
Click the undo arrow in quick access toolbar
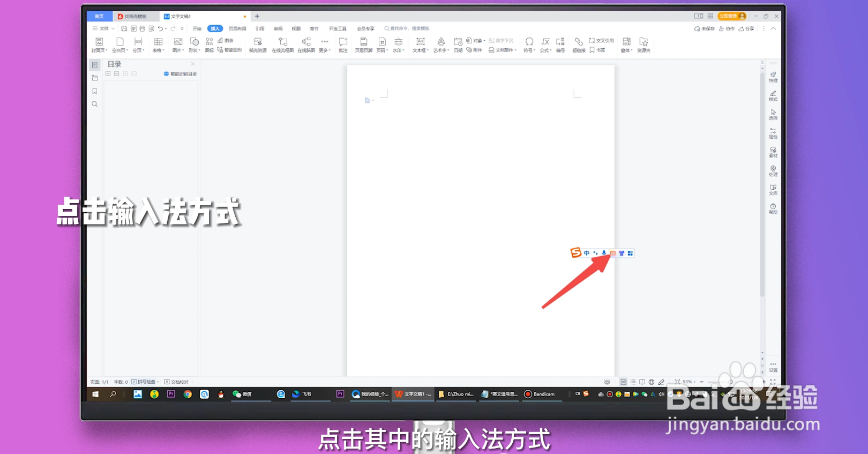(x=160, y=28)
